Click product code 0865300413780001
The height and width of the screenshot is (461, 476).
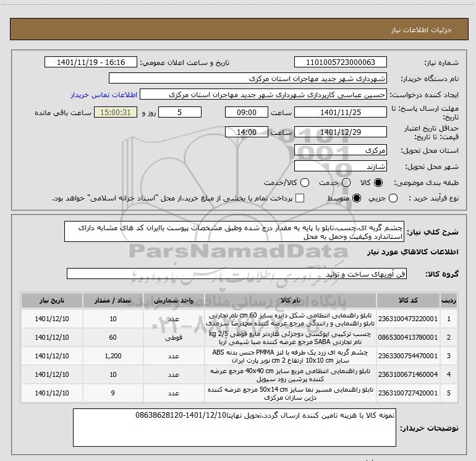(x=408, y=337)
